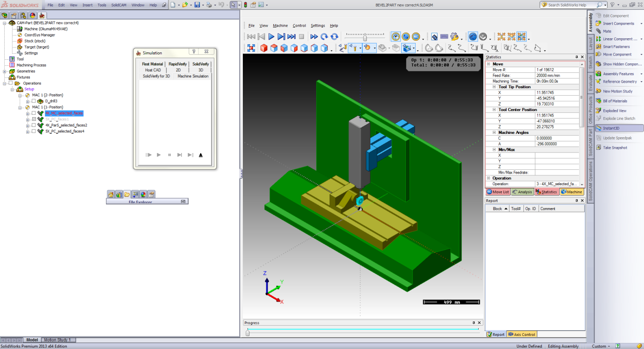This screenshot has height=349, width=644.
Task: Open Reference Geometry dropdown arrow
Action: click(641, 82)
